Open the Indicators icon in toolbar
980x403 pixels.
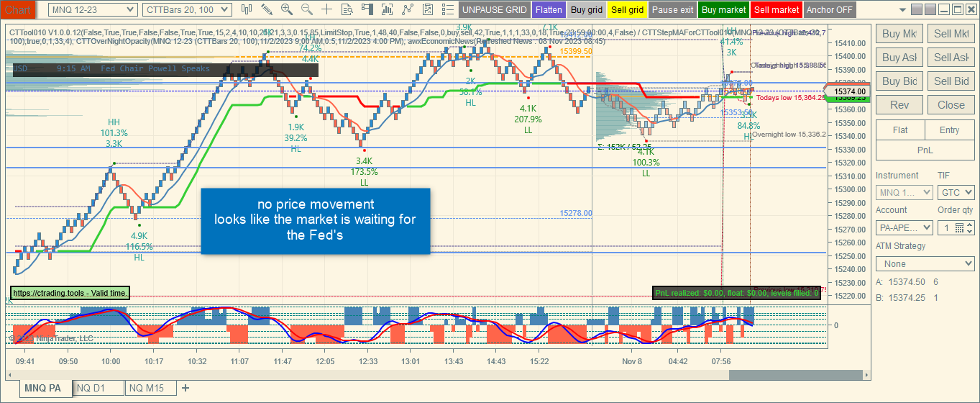[388, 9]
